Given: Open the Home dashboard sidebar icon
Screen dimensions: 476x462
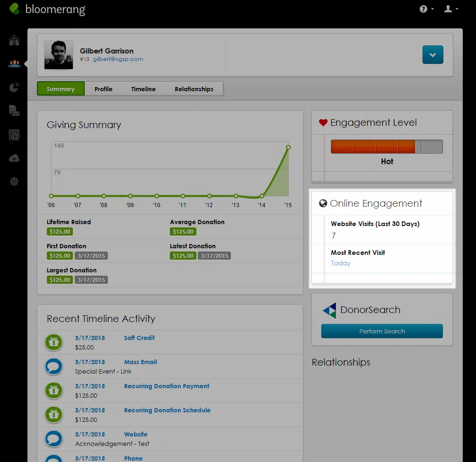Looking at the screenshot, I should [x=14, y=41].
